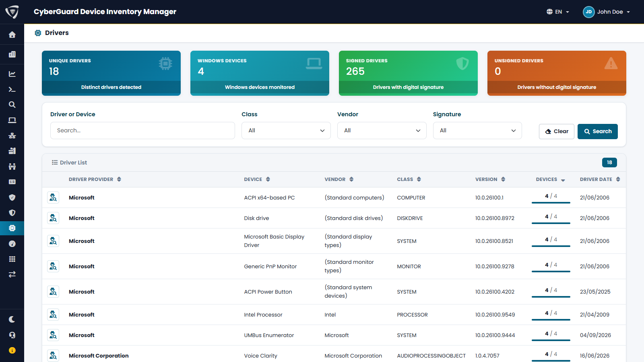Sort by Driver Date column header
644x362 pixels.
point(600,179)
